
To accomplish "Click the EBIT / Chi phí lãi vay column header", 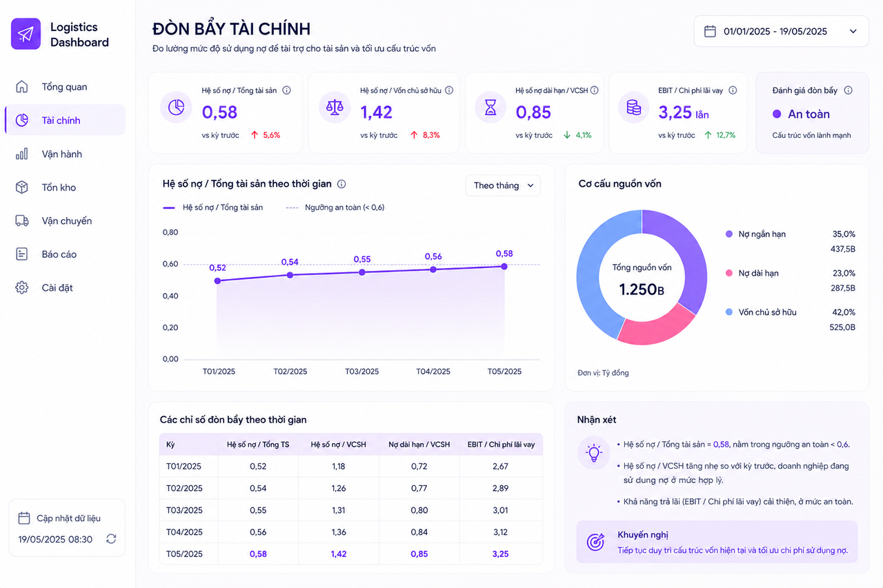I will pyautogui.click(x=501, y=445).
